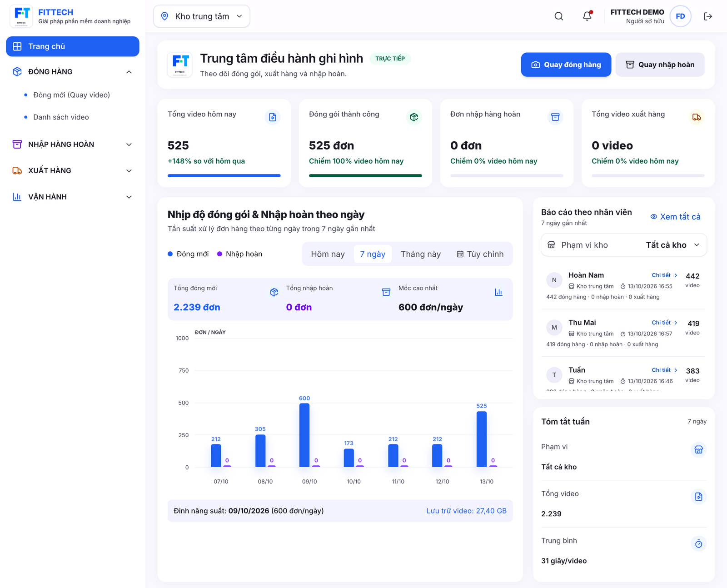The image size is (727, 588).
Task: Click the archive icon beside Tổng nhập hoàn
Action: 386,292
